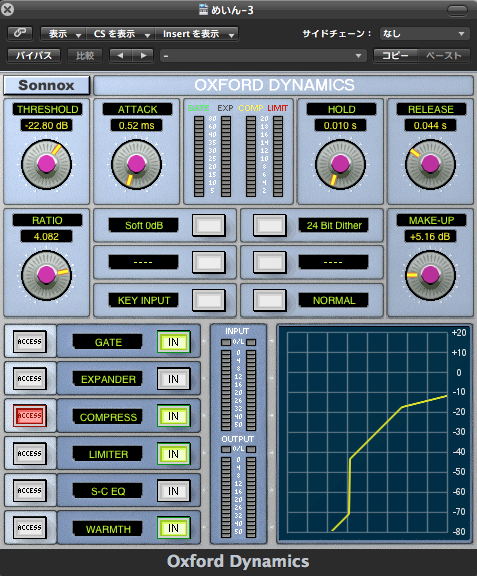Screen dimensions: 477x576
Task: Click the S-C EQ ACCESS button
Action: 30,491
